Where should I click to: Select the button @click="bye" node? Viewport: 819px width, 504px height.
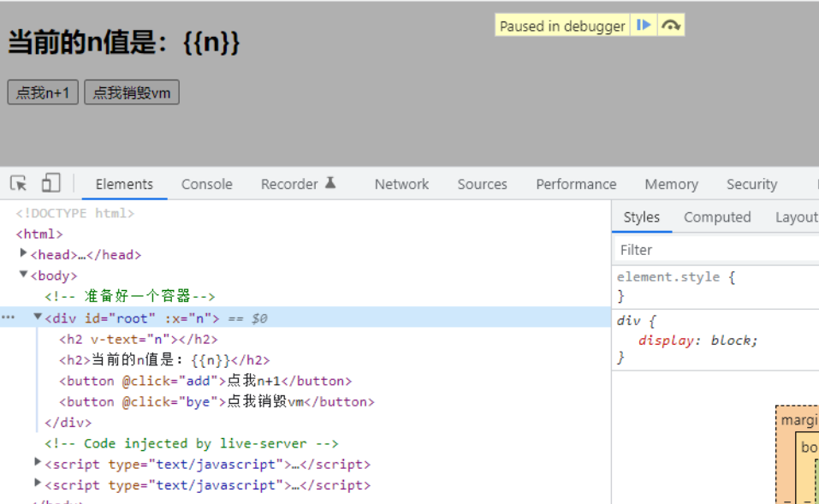(x=217, y=402)
